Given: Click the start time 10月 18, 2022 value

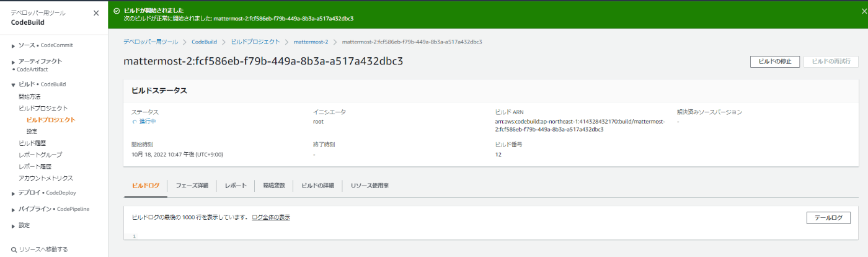Looking at the screenshot, I should [x=177, y=154].
